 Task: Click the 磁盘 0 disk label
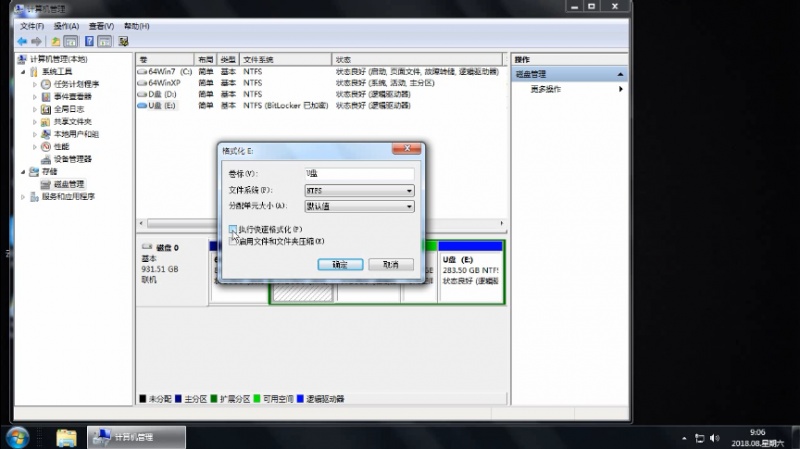coord(167,247)
